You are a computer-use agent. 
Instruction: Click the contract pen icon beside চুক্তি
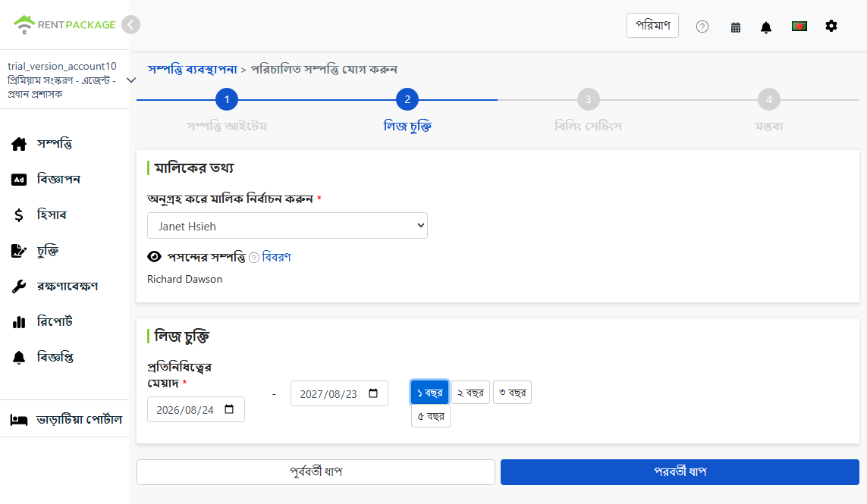tap(19, 251)
